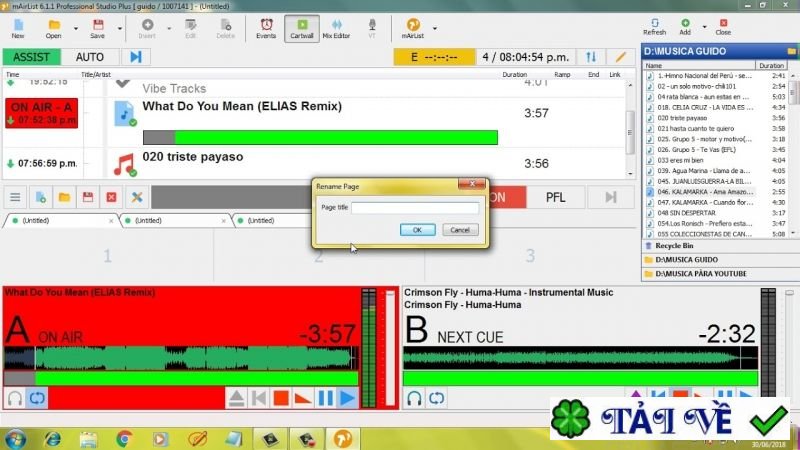Switch playout to AUTO mode
The height and width of the screenshot is (450, 800).
tap(90, 57)
